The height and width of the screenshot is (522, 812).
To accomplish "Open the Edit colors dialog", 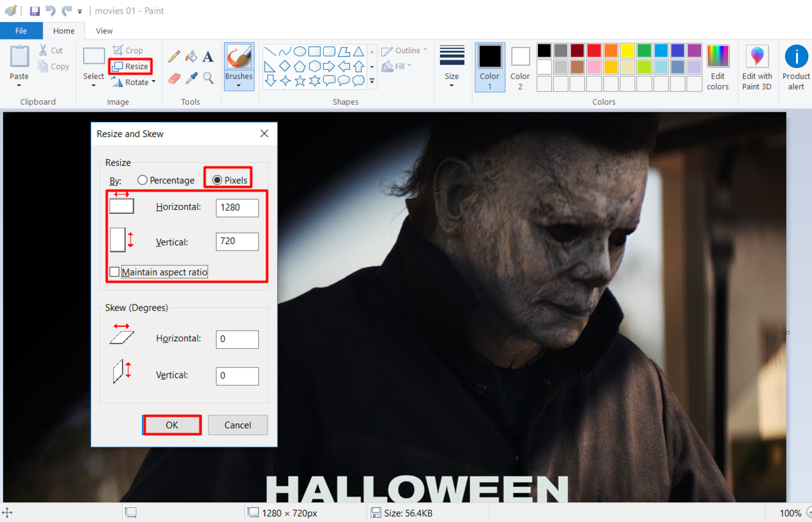I will (x=718, y=67).
